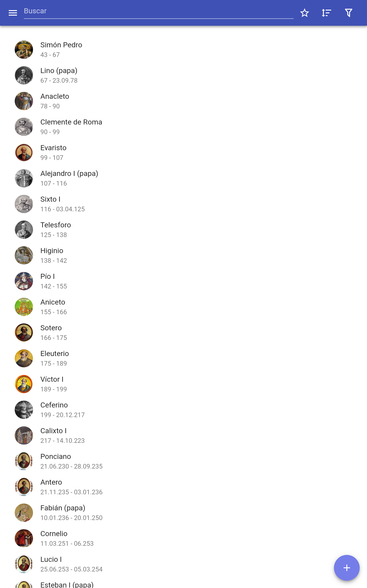Select Alejandro I (papa) list item

point(183,178)
